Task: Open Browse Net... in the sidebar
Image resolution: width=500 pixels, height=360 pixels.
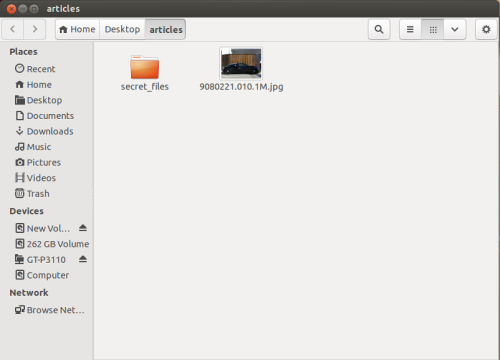Action: click(x=48, y=310)
